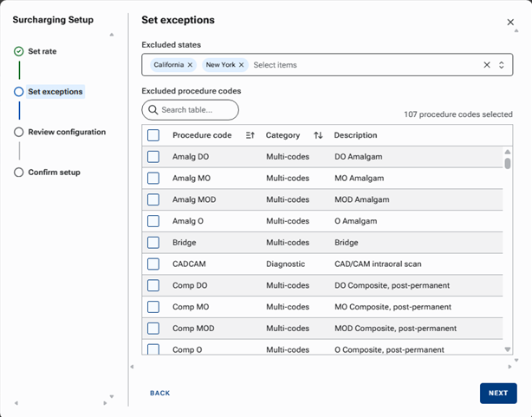Open the excluded states dropdown
Viewport: 532px width, 417px height.
[x=502, y=65]
